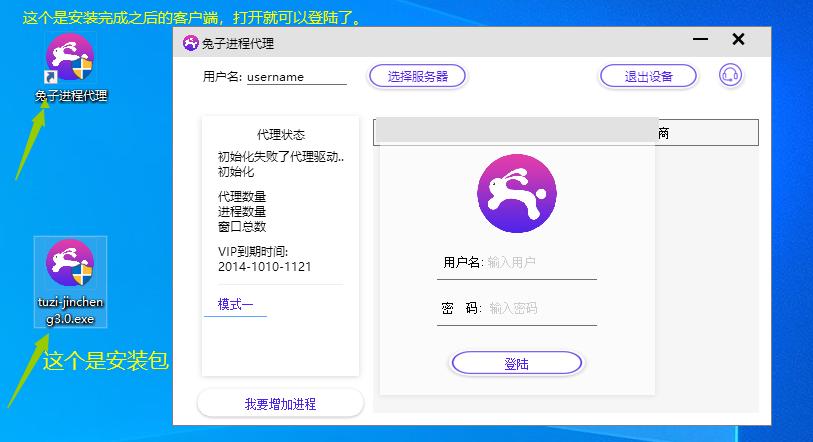Click the 代理状态 panel heading

(x=280, y=135)
